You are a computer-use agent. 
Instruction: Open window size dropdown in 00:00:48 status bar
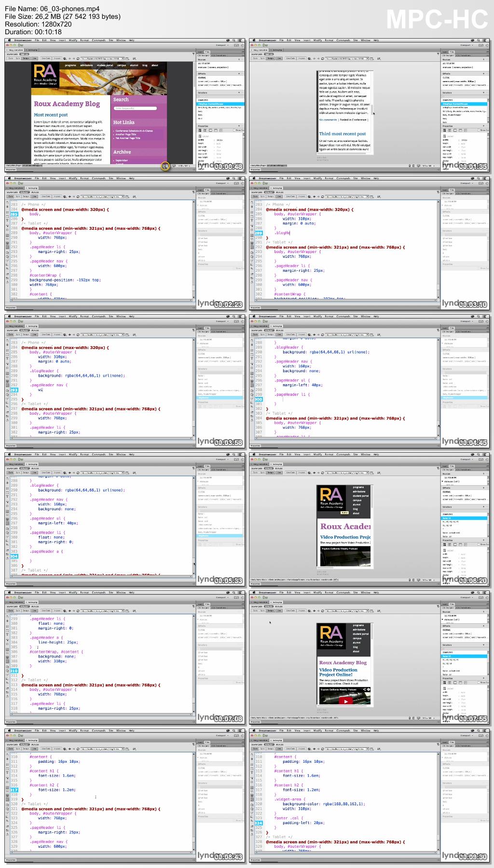(184, 166)
